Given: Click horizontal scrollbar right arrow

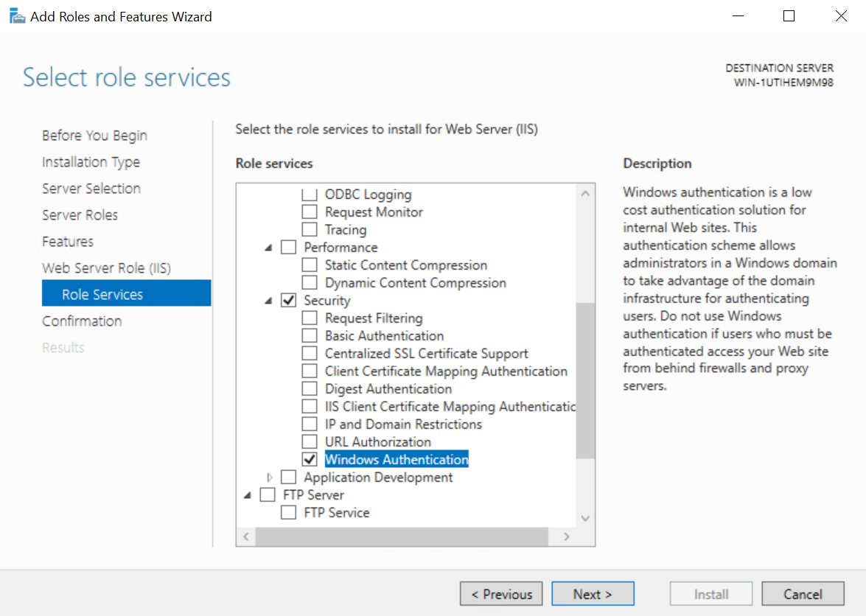Looking at the screenshot, I should pyautogui.click(x=566, y=536).
